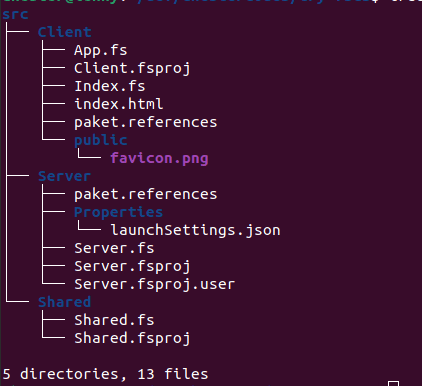Click paket.references under Client
The width and height of the screenshot is (422, 386).
pos(146,122)
